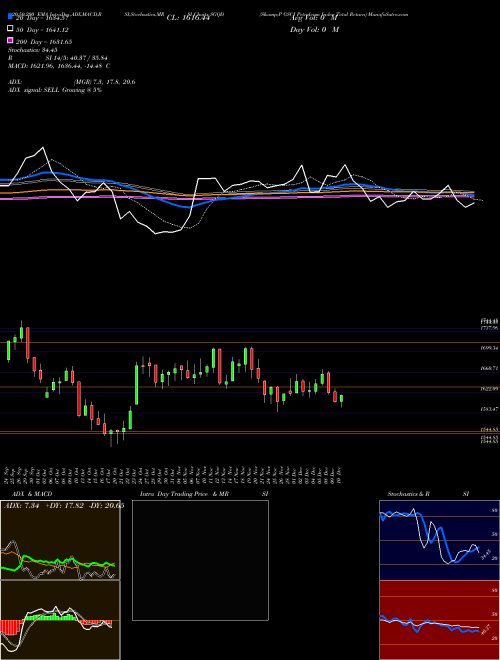Screen dimensions: 500x660
Task: Select the '200 Day = 1631.65' legend text
Action: click(x=44, y=42)
